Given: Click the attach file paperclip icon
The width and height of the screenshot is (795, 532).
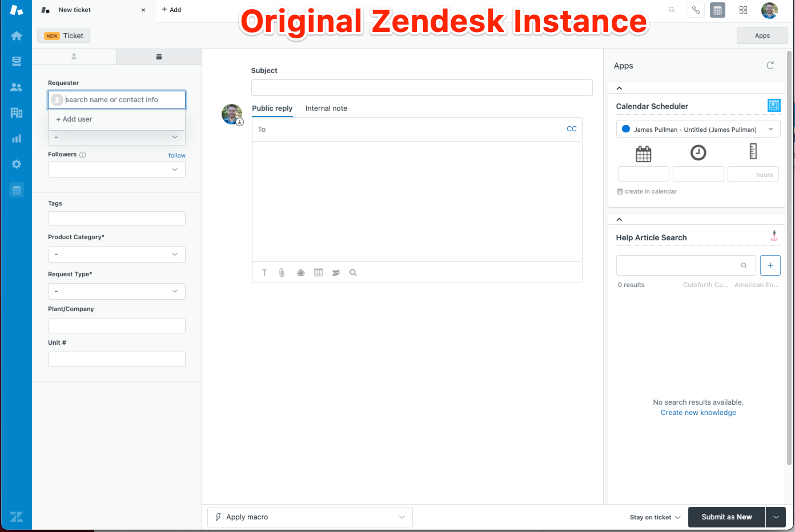Looking at the screenshot, I should tap(282, 273).
